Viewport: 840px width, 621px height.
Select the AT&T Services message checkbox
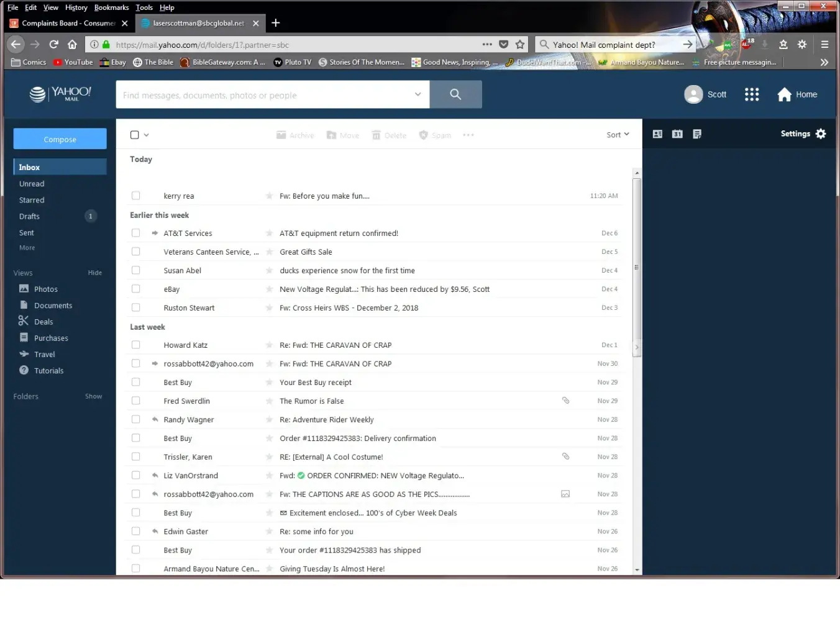(135, 233)
